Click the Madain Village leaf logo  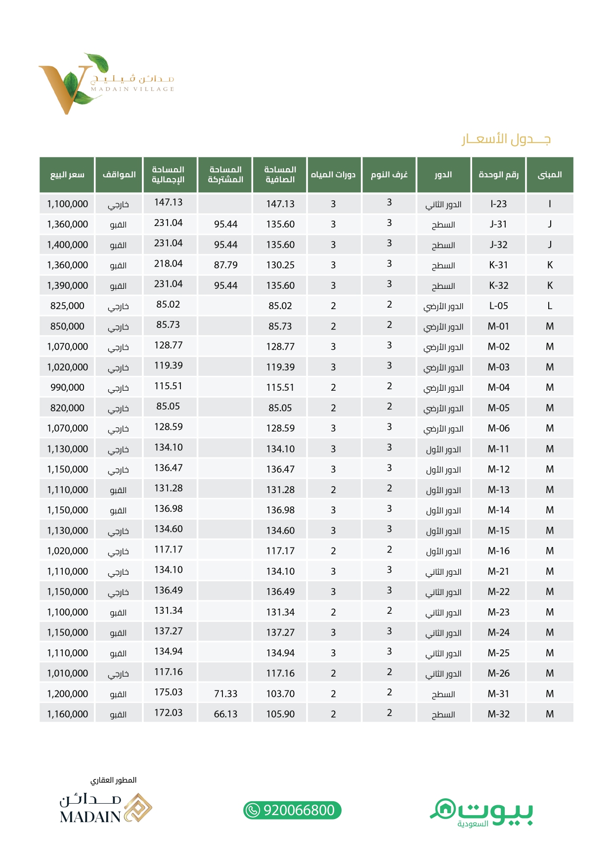(73, 83)
